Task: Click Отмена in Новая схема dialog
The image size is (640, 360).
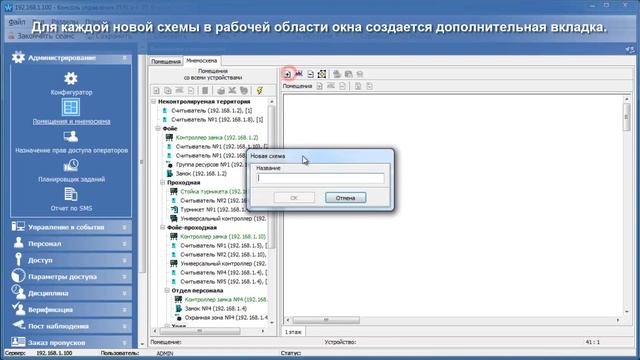Action: [345, 198]
